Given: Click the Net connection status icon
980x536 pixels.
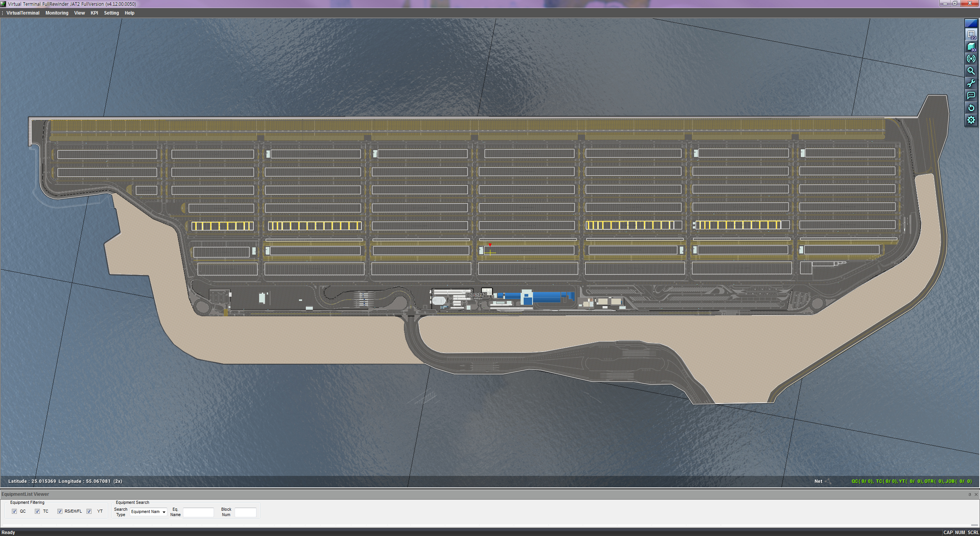Looking at the screenshot, I should [x=828, y=482].
